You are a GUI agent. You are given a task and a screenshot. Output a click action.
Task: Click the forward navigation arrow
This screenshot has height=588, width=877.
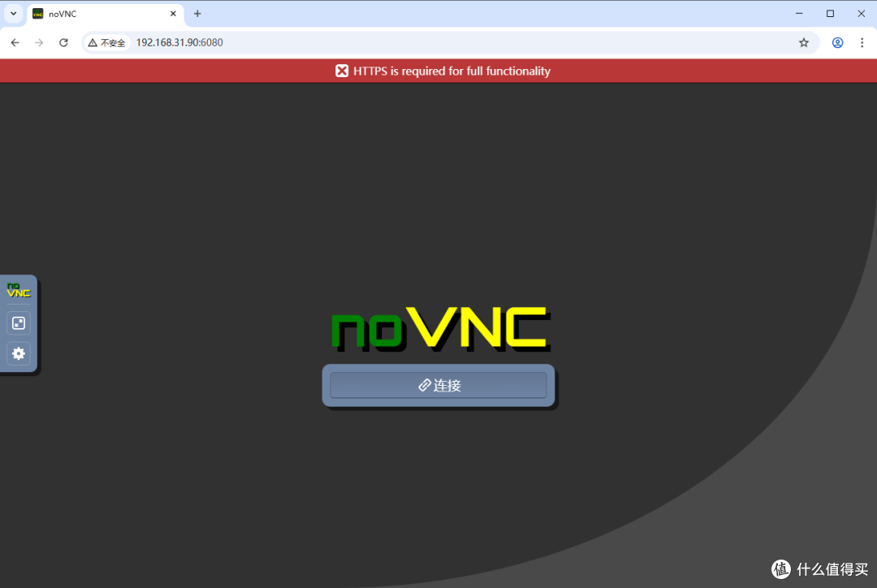coord(39,42)
